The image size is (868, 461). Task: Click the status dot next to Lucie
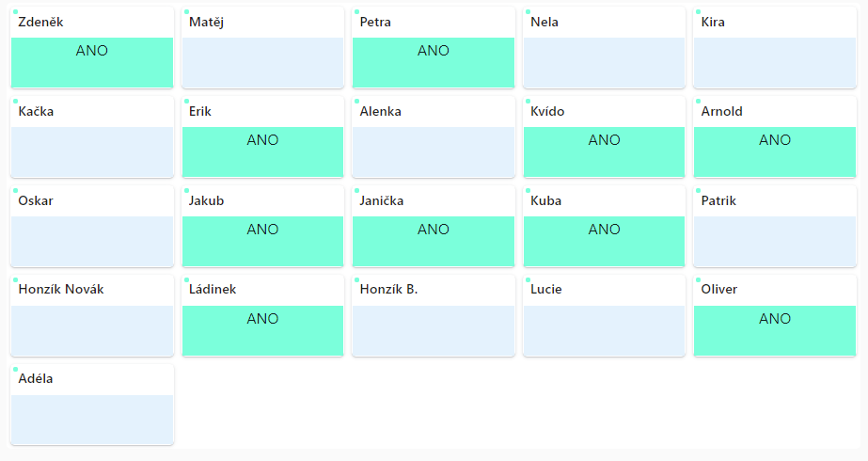point(528,279)
